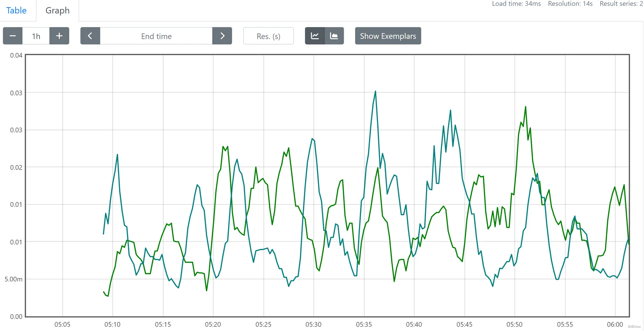
Task: Click the Res. (s) resolution field
Action: [x=268, y=36]
